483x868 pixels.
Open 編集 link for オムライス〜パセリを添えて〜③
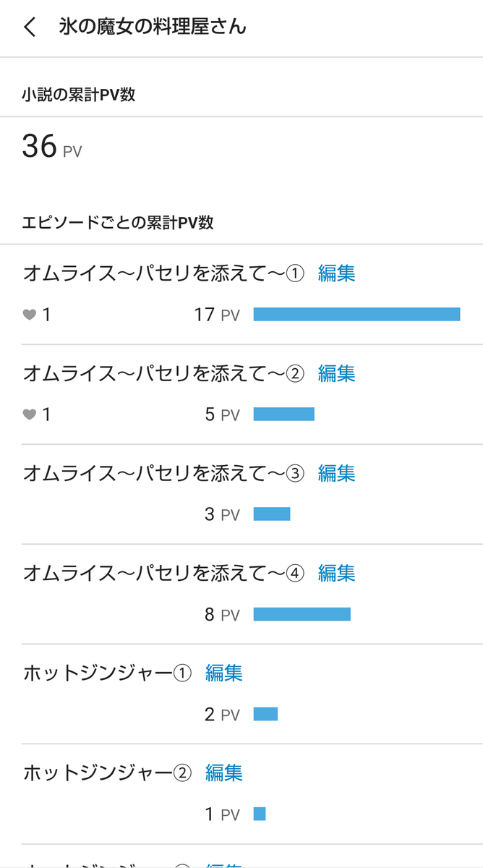coord(337,473)
